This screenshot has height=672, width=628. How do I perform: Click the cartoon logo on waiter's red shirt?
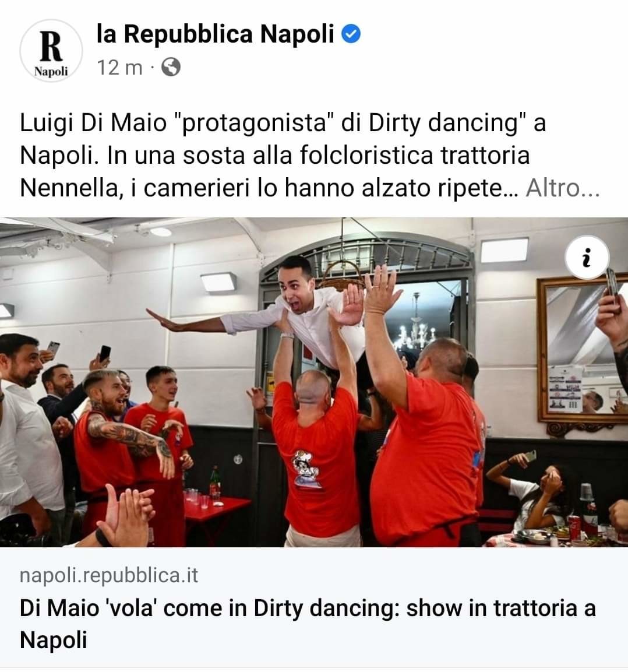pos(305,469)
